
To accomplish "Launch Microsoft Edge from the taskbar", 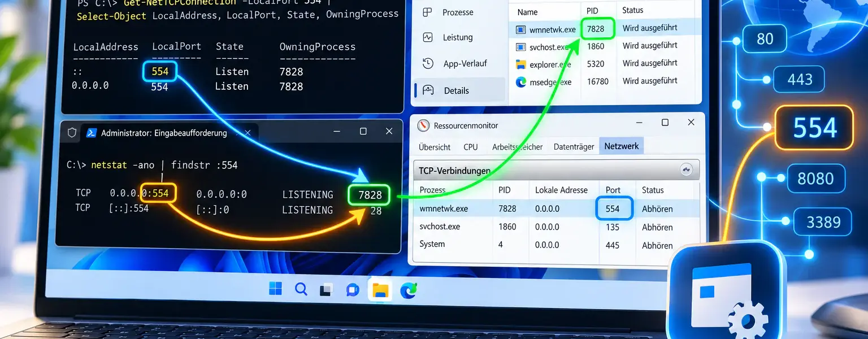I will pyautogui.click(x=408, y=290).
